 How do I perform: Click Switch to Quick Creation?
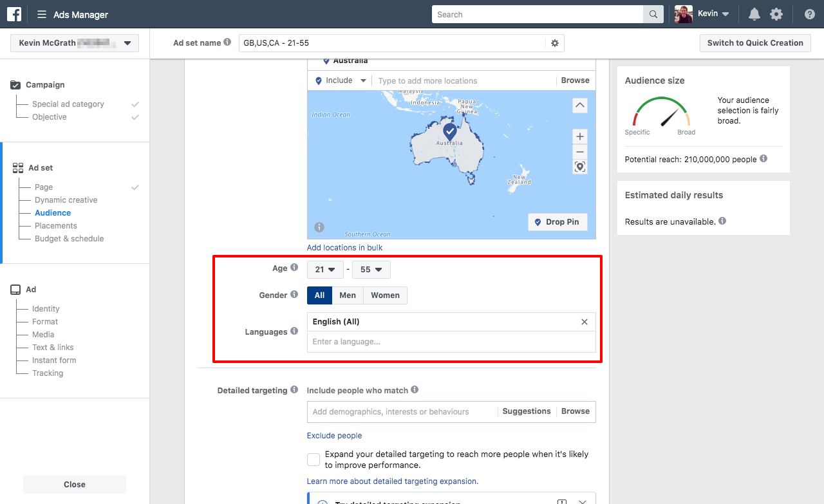755,42
